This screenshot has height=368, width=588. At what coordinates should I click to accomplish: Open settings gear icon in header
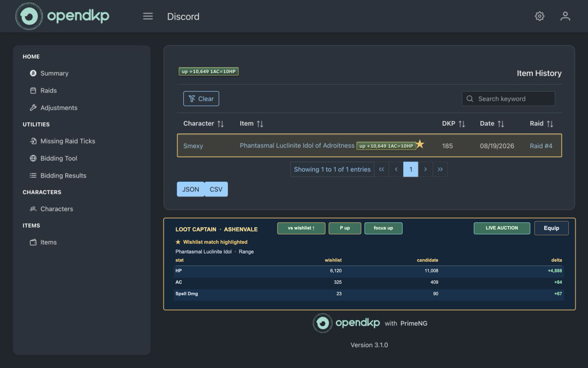click(x=540, y=16)
